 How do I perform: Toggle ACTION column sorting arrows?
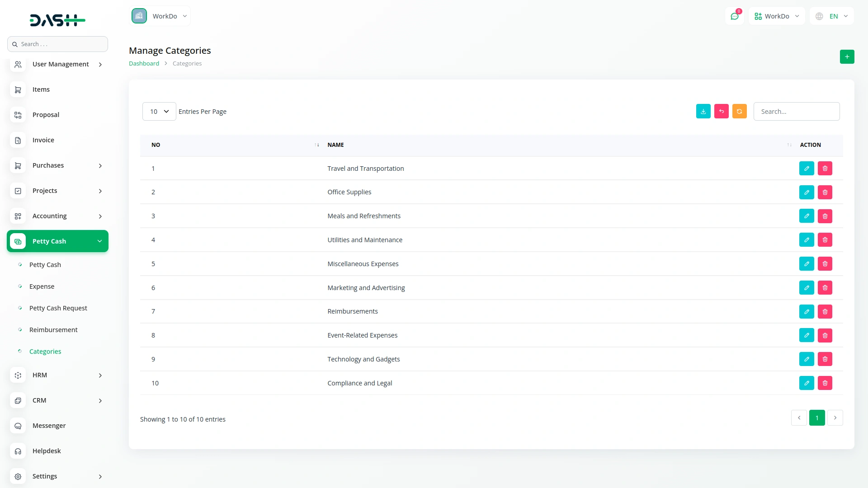[x=789, y=145]
